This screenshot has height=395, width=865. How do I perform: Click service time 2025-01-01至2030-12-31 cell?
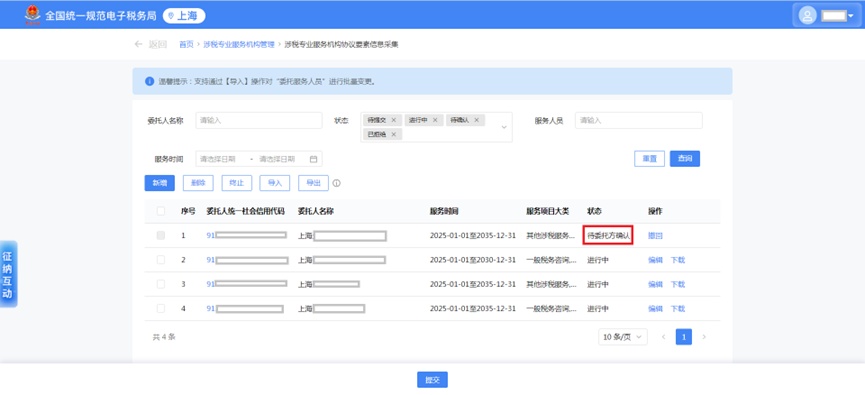pyautogui.click(x=473, y=260)
